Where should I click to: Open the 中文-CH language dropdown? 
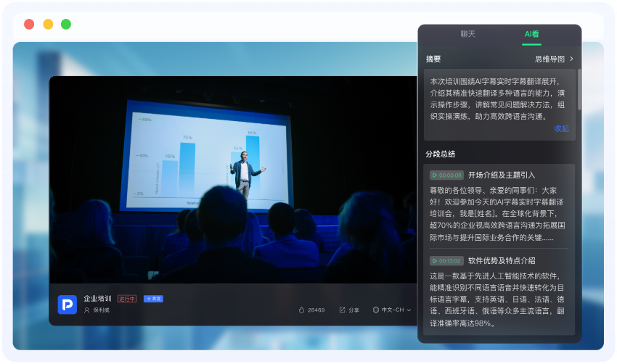(396, 310)
